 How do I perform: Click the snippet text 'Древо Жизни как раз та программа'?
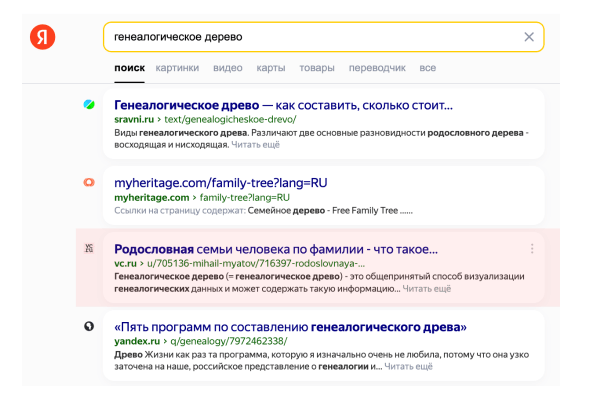190,354
